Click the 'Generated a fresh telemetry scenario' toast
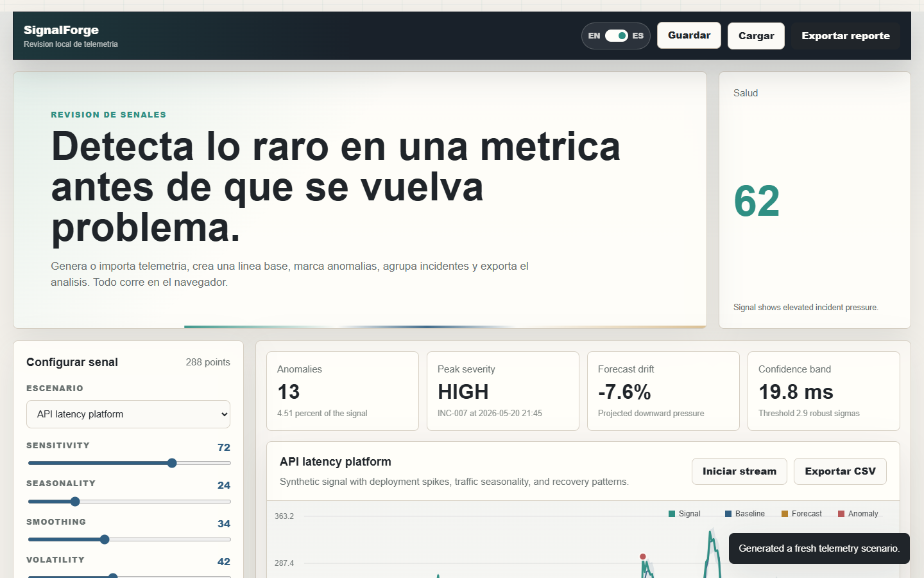Image resolution: width=924 pixels, height=578 pixels. pos(819,548)
